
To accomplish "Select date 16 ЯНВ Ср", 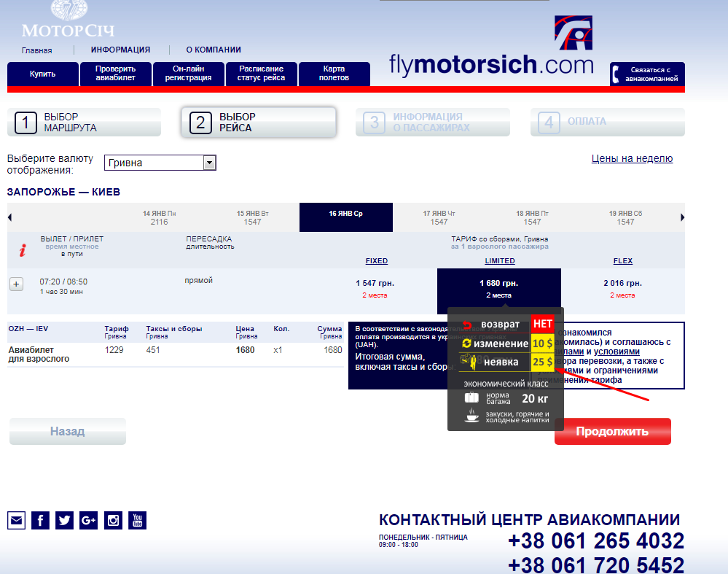I will (x=346, y=217).
